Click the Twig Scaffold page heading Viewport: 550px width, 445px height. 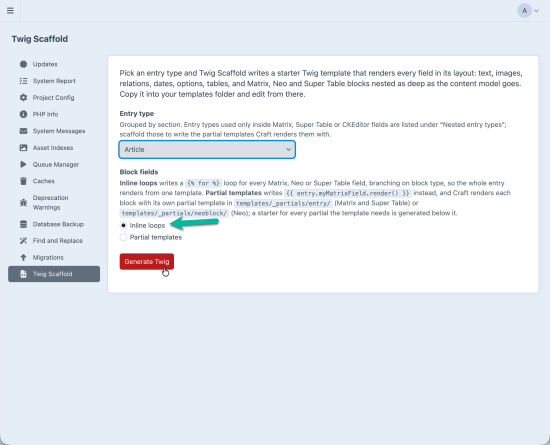pyautogui.click(x=40, y=39)
